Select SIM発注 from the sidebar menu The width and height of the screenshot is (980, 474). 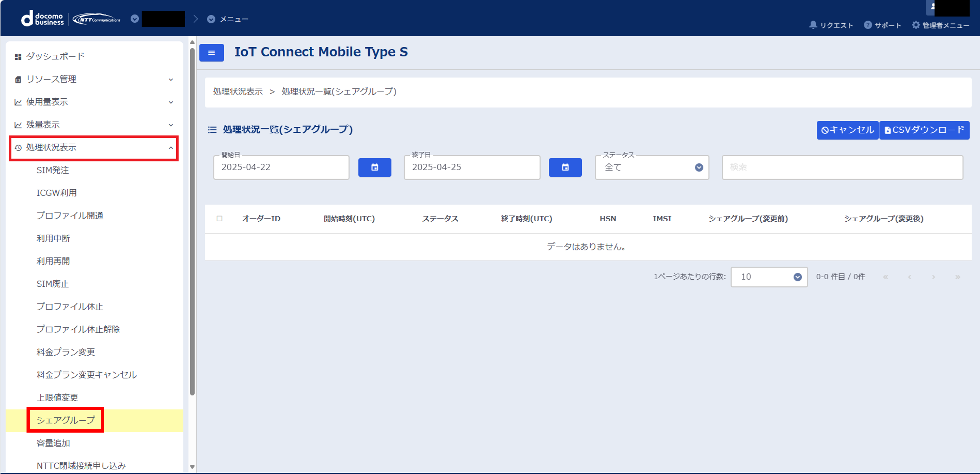tap(52, 170)
